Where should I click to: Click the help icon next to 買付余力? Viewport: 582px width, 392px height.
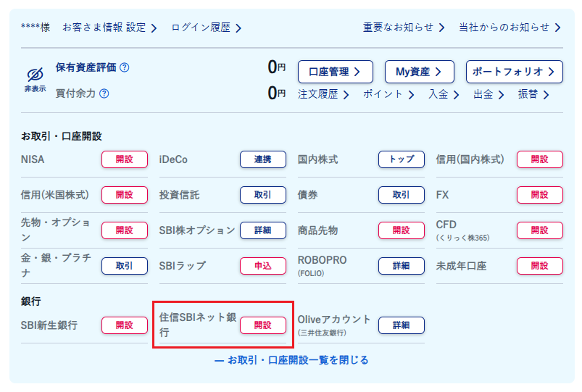pyautogui.click(x=104, y=93)
